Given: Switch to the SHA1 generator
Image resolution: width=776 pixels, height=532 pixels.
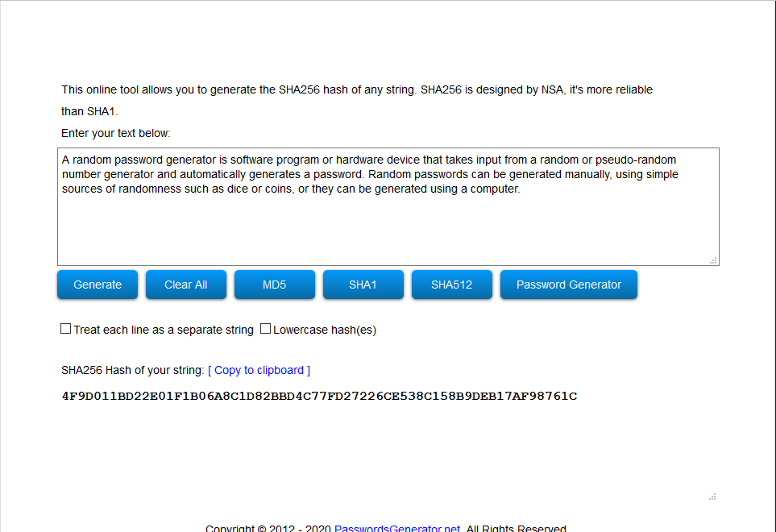Looking at the screenshot, I should pyautogui.click(x=363, y=285).
